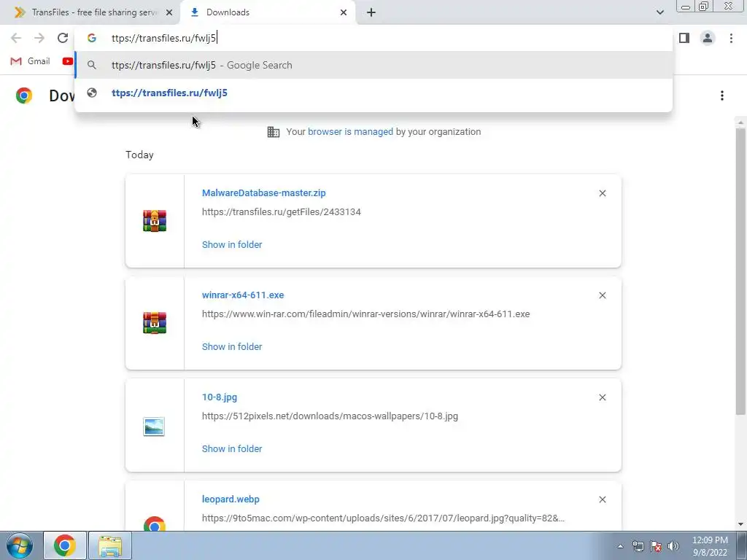
Task: Click the win-rar.com source URL
Action: tap(365, 314)
